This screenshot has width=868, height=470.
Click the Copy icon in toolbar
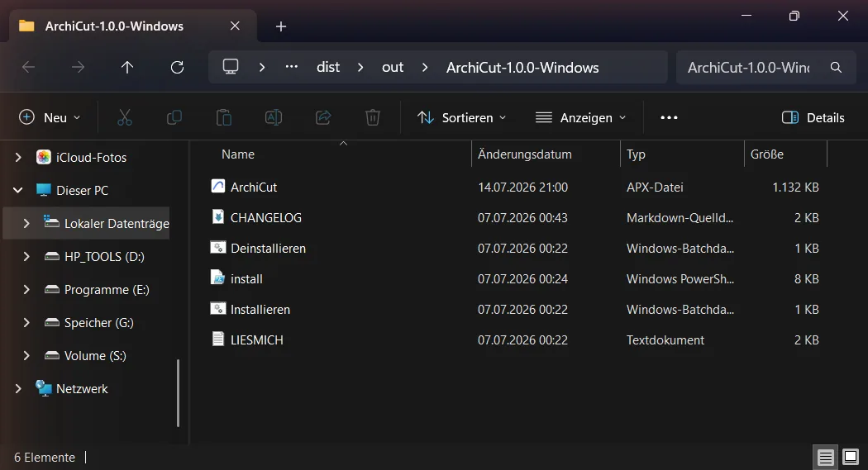174,117
